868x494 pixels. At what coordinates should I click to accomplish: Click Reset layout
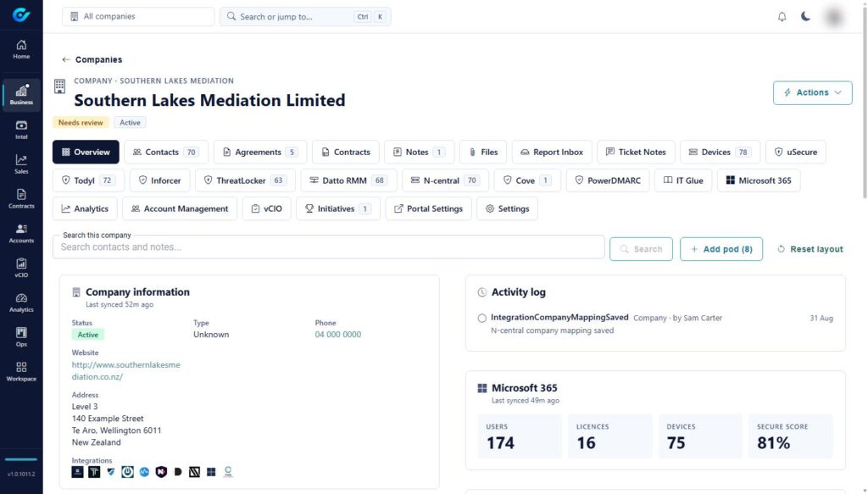click(x=810, y=249)
